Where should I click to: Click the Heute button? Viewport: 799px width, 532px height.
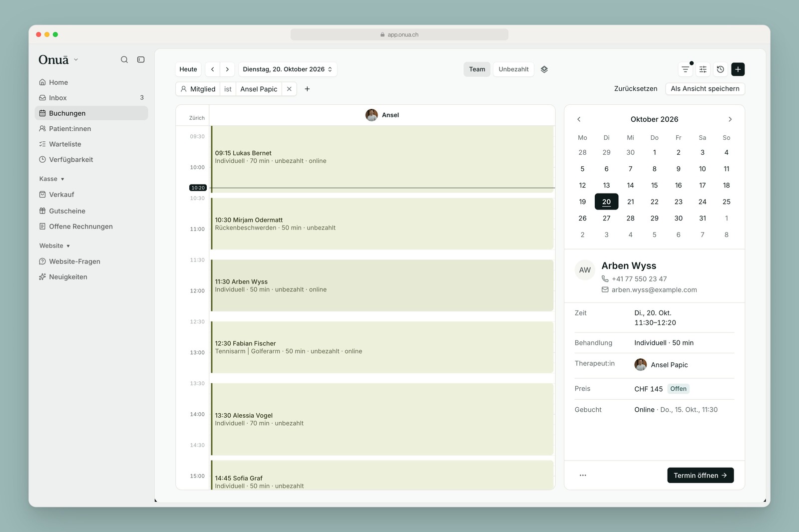[x=188, y=69]
